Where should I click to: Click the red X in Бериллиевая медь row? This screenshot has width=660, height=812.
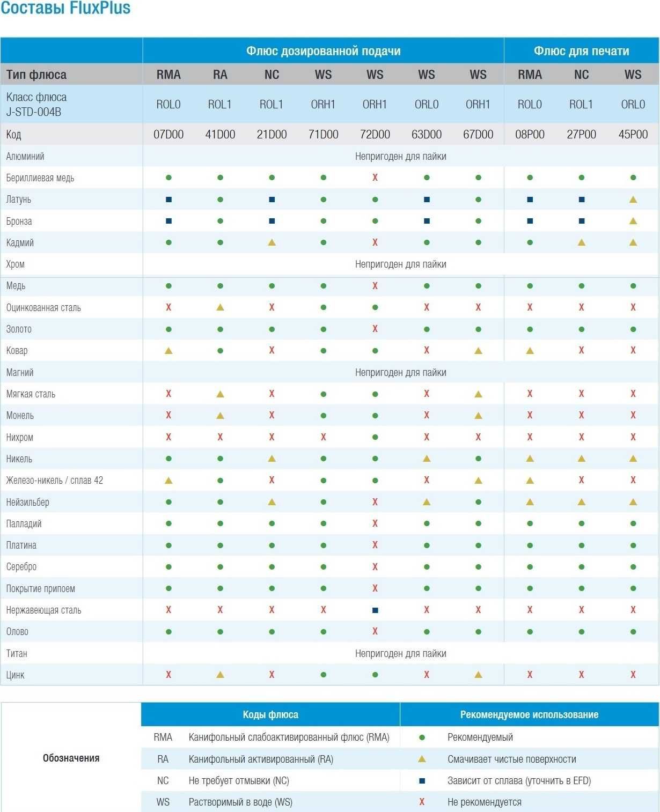[x=375, y=178]
